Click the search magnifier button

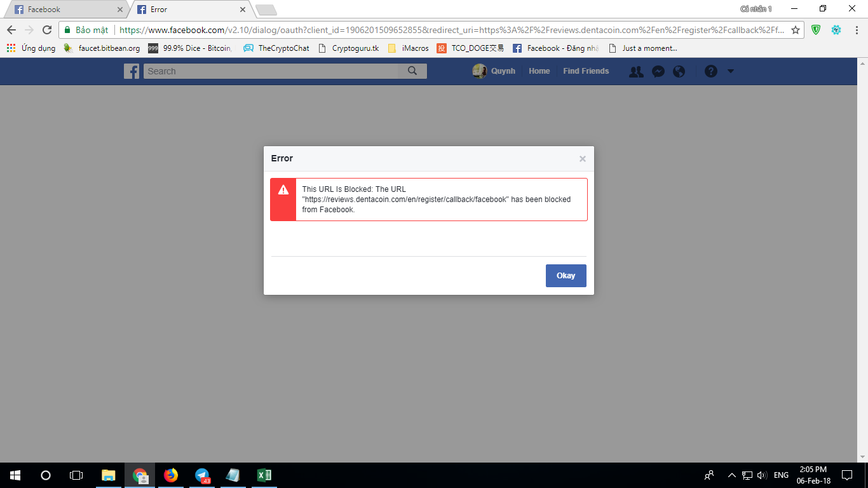click(412, 71)
